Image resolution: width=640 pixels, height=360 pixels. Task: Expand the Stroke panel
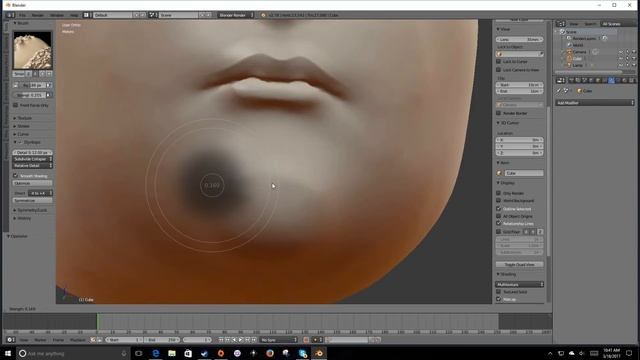(22, 126)
